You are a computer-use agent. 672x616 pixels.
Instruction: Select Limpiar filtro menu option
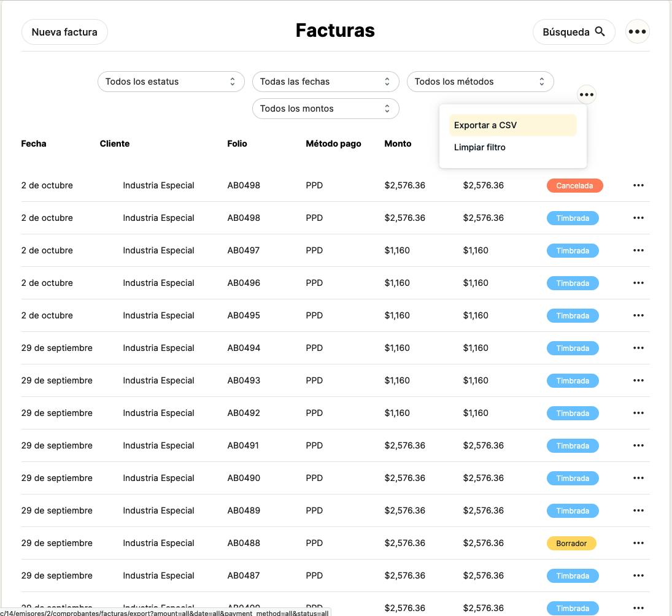480,147
